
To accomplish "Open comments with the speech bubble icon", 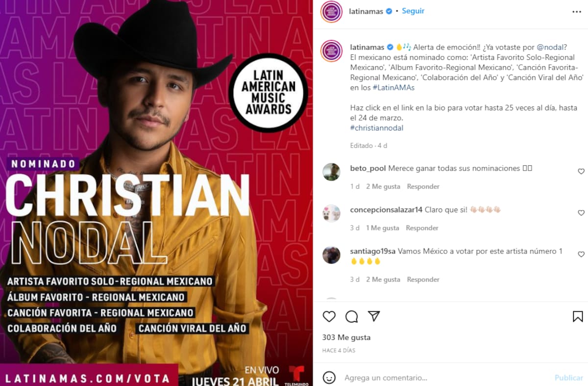I will tap(351, 316).
